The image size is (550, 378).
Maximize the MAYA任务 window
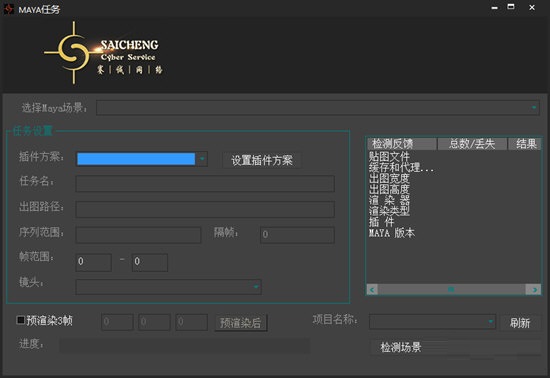(511, 7)
